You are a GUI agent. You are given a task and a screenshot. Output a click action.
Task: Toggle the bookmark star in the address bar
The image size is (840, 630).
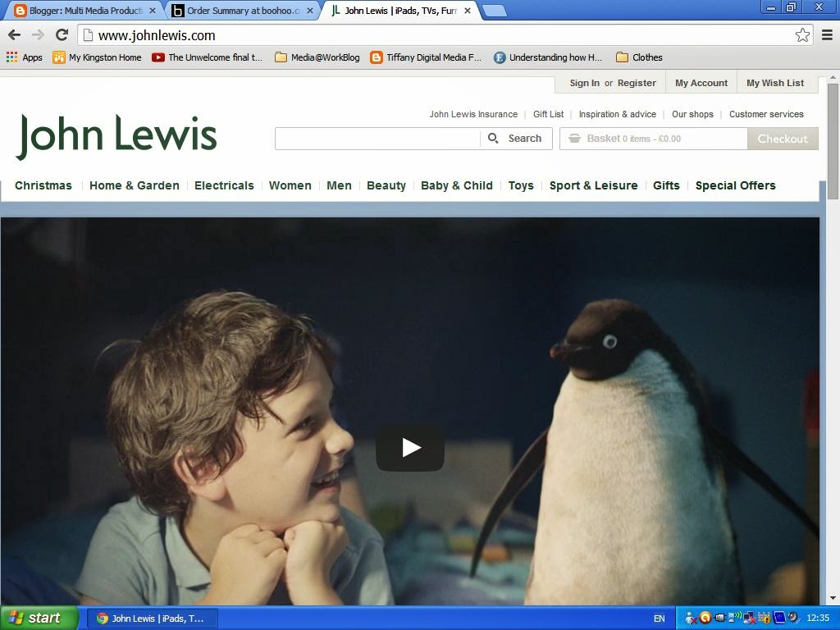pos(802,36)
